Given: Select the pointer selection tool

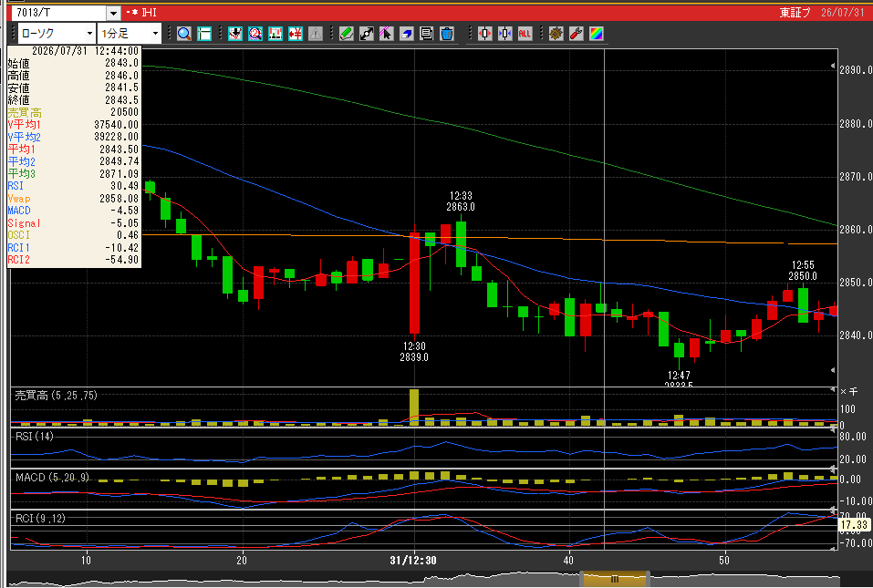Looking at the screenshot, I should [387, 34].
